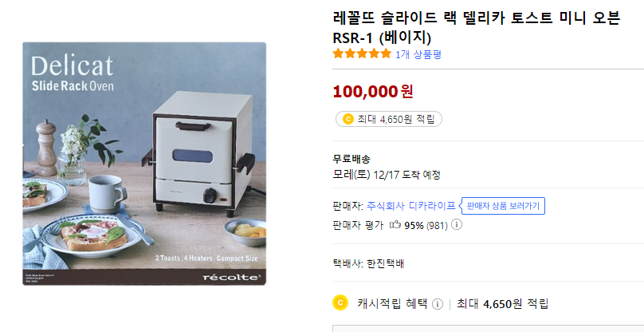Click the yellow coin icon beside 캐시적립 혜택

340,303
